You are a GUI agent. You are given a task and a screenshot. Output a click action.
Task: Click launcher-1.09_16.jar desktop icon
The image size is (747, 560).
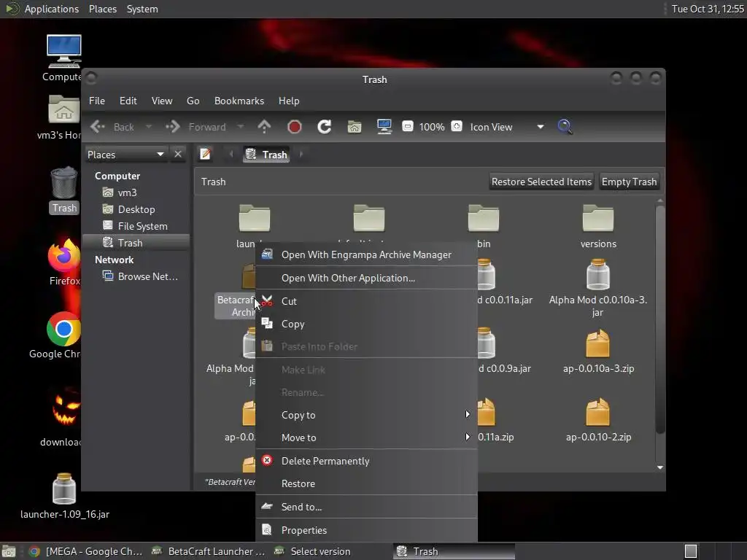click(x=64, y=489)
